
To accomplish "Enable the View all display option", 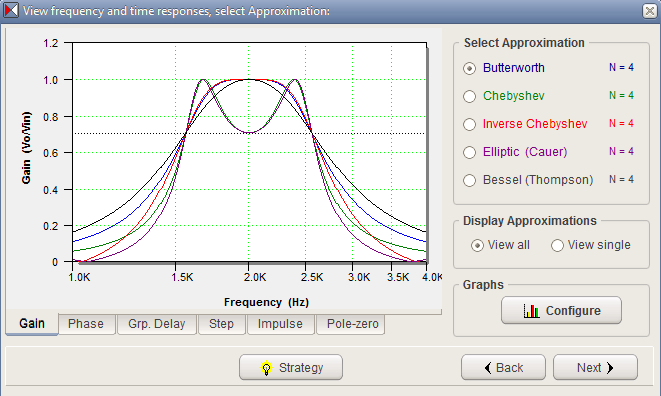I will coord(477,245).
